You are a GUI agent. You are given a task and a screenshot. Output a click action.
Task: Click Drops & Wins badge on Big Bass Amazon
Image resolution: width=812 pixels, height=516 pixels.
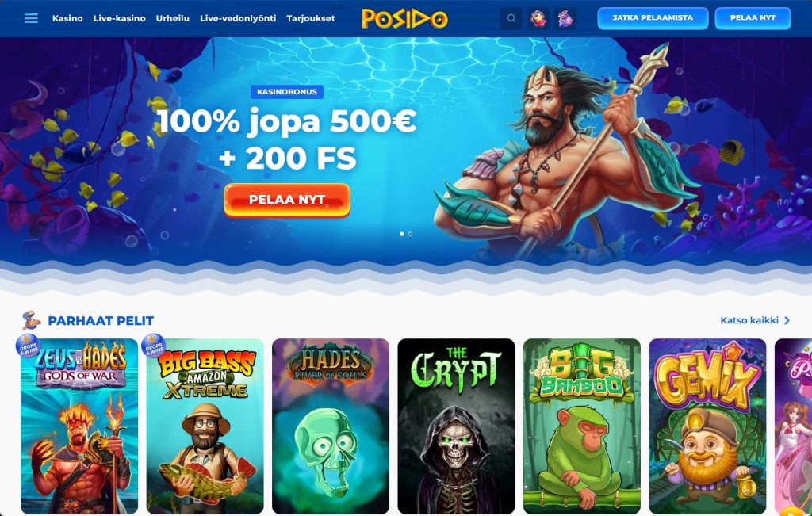click(153, 346)
